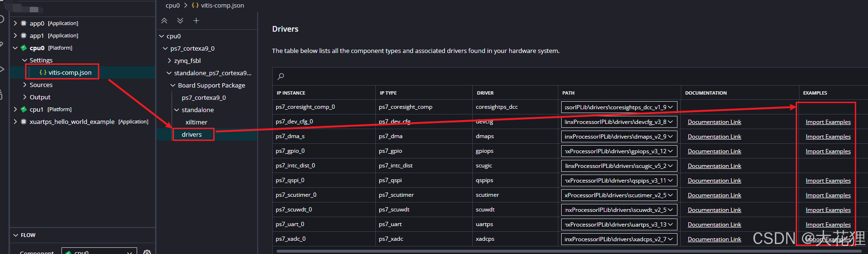Open the vitis-comp.json settings file
This screenshot has height=254, width=868.
pyautogui.click(x=69, y=72)
